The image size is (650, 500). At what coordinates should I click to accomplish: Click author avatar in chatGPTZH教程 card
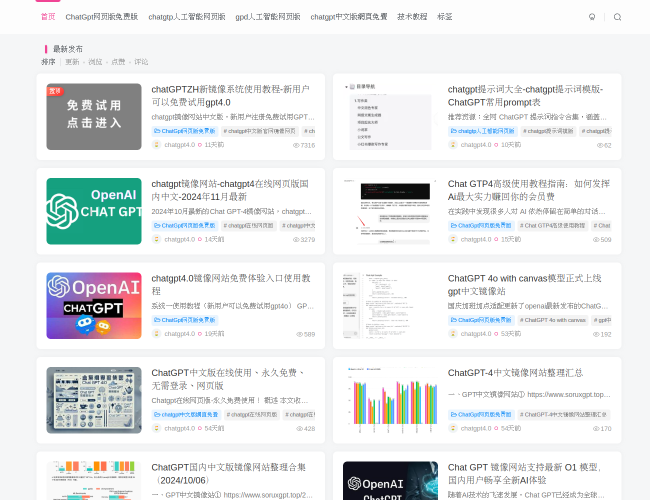[156, 145]
